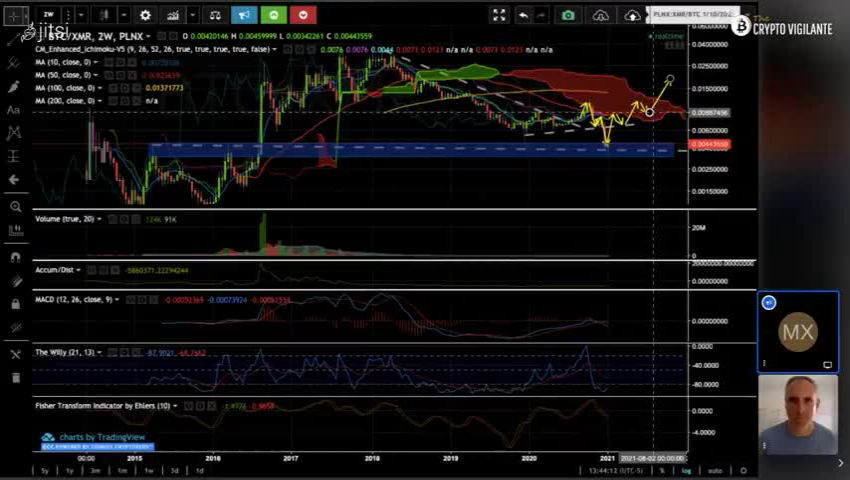The image size is (850, 480).
Task: Toggle auto scale button
Action: point(715,471)
